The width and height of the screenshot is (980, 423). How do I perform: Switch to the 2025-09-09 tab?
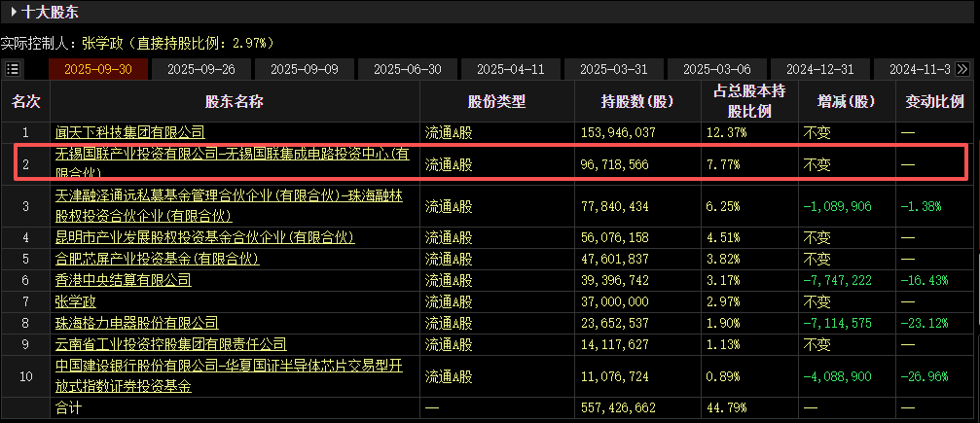305,69
